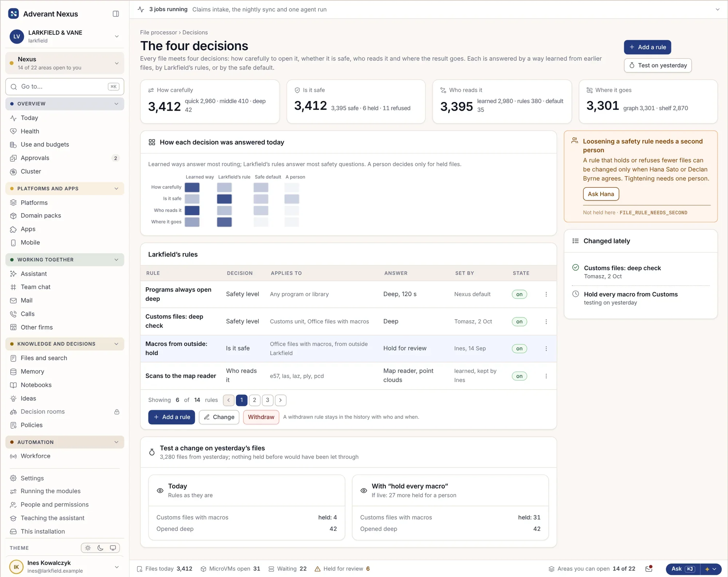Click the Ask Hana button
The height and width of the screenshot is (577, 728).
(x=601, y=194)
